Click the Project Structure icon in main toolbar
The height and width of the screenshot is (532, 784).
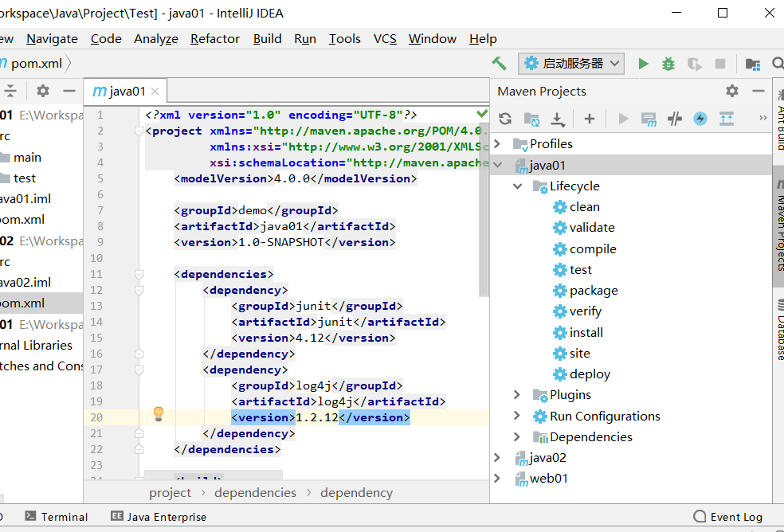pyautogui.click(x=752, y=64)
